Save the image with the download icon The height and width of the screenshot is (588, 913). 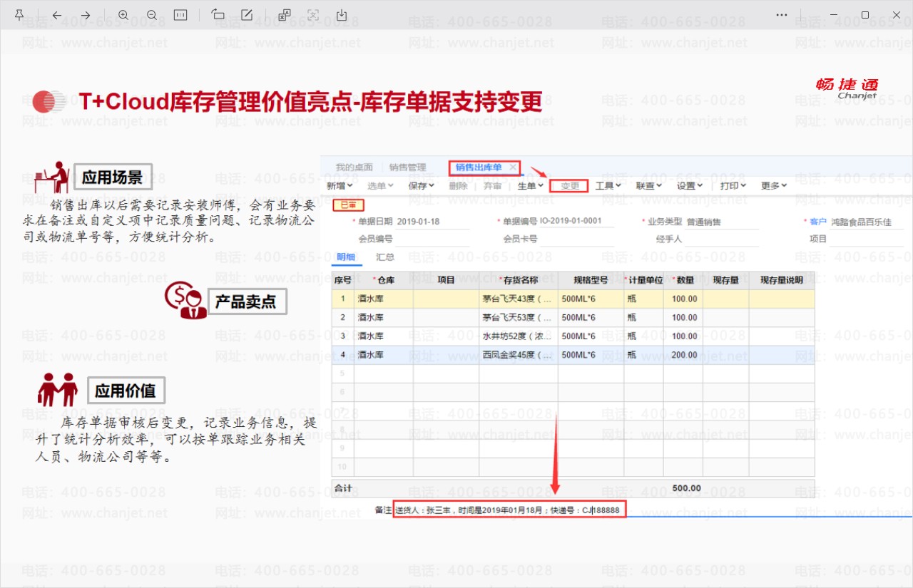click(342, 15)
